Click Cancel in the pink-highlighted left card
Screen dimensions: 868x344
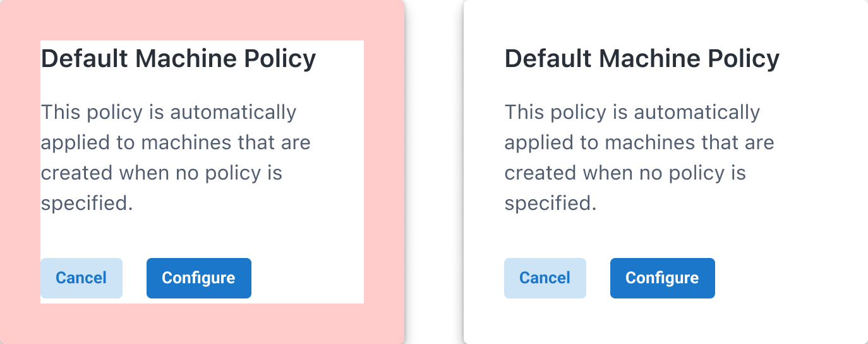coord(81,278)
